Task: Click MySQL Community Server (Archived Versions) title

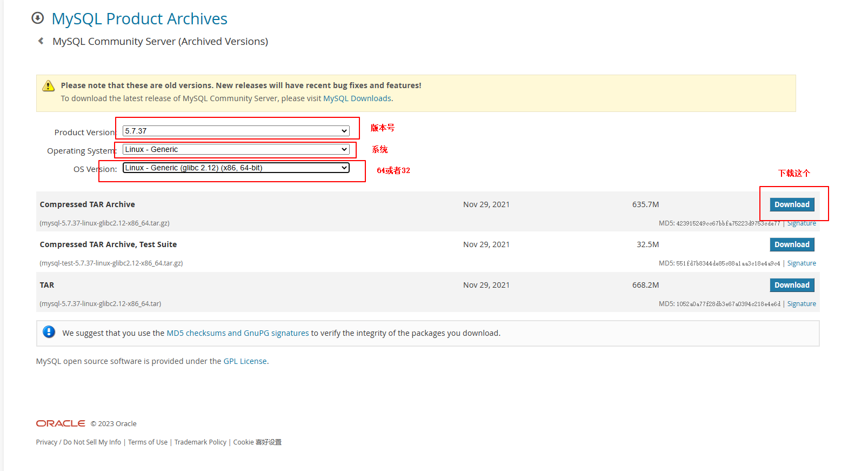Action: (160, 42)
